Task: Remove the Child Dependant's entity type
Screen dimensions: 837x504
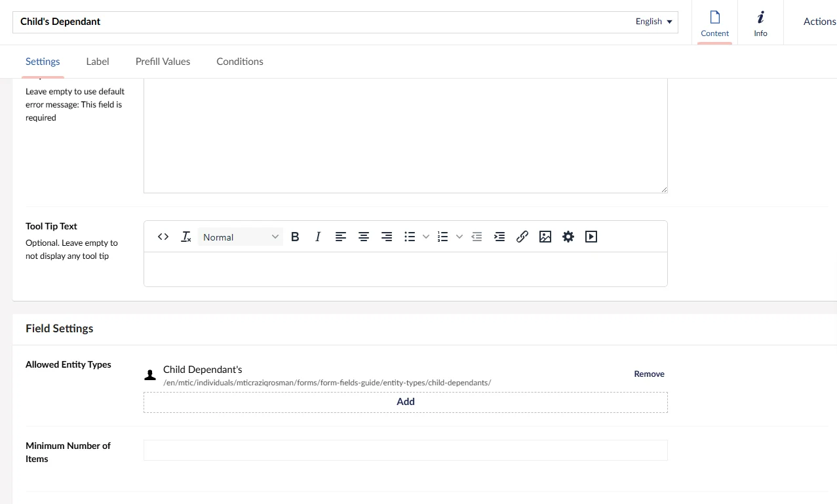Action: pos(649,374)
